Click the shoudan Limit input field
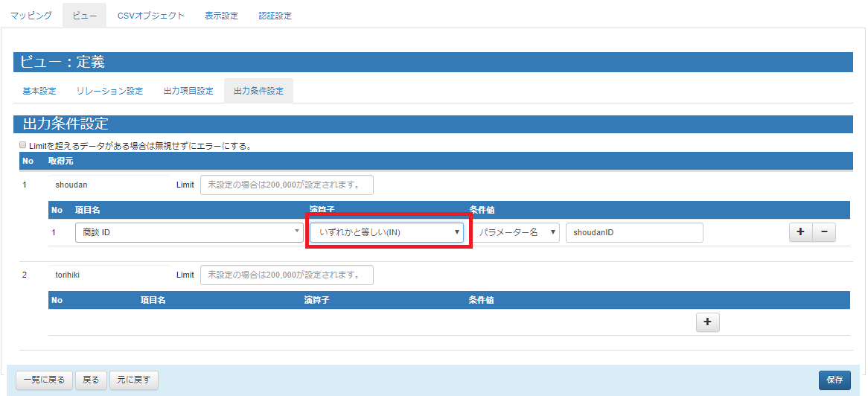This screenshot has width=868, height=396. (x=287, y=185)
